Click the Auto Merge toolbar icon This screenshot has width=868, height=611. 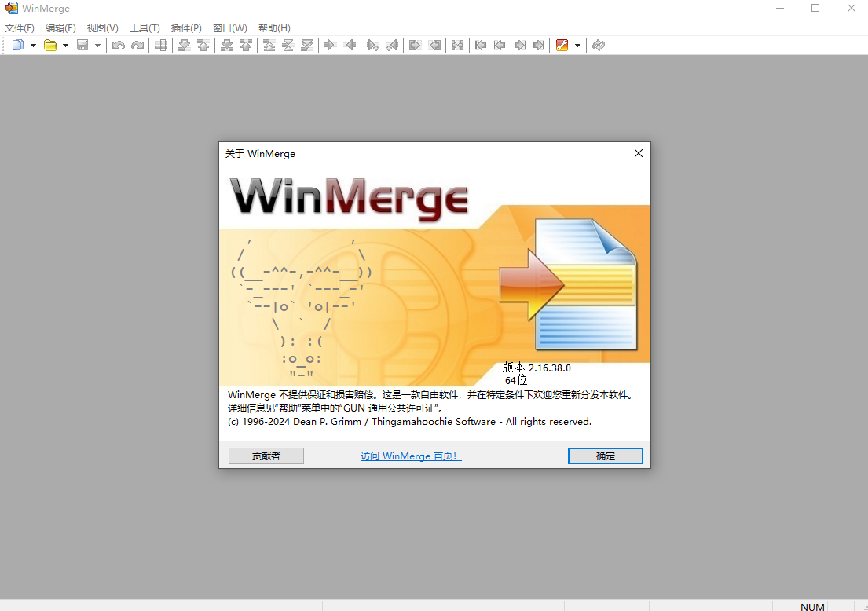coord(458,46)
